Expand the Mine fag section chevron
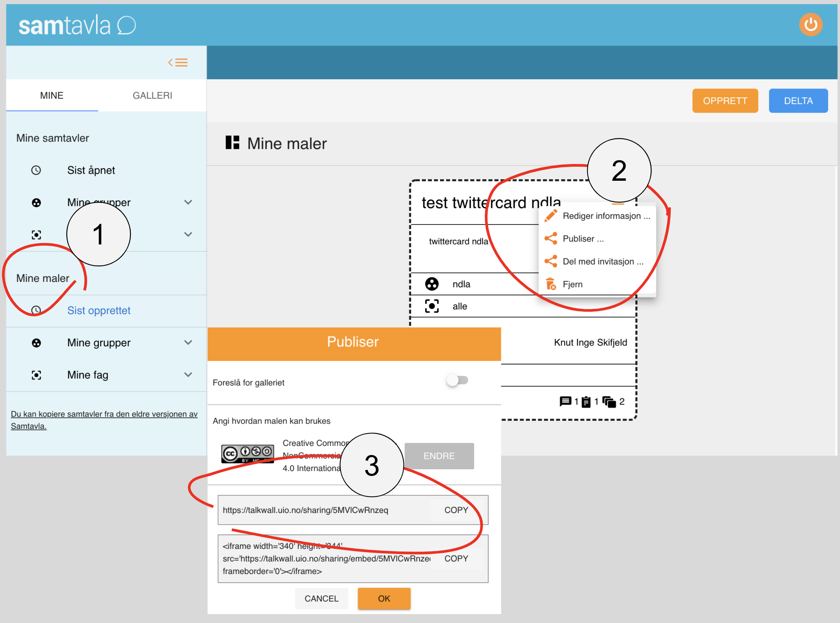840x623 pixels. (188, 374)
